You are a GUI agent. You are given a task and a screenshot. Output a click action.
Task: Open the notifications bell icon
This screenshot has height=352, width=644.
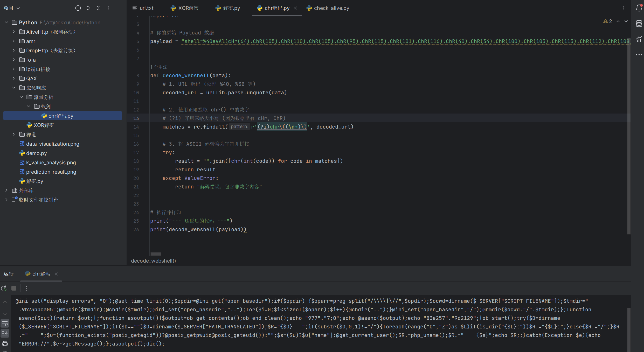coord(639,8)
